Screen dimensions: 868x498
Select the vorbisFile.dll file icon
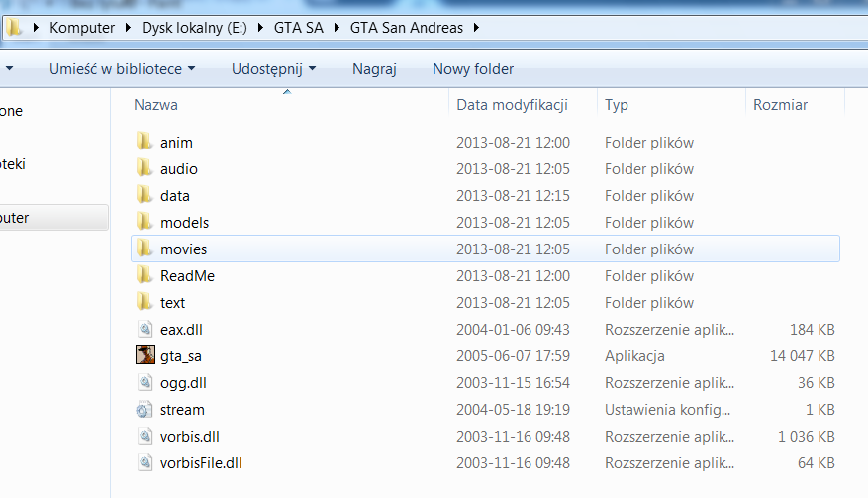[x=145, y=462]
